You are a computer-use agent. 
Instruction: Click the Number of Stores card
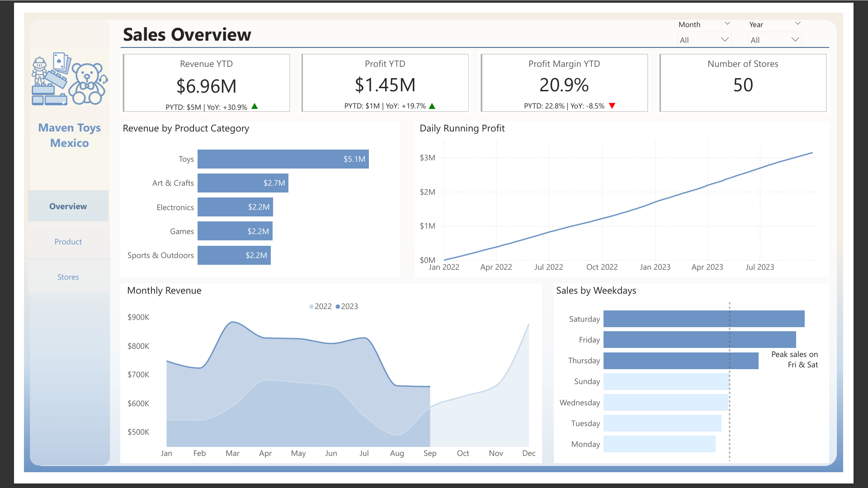[743, 83]
